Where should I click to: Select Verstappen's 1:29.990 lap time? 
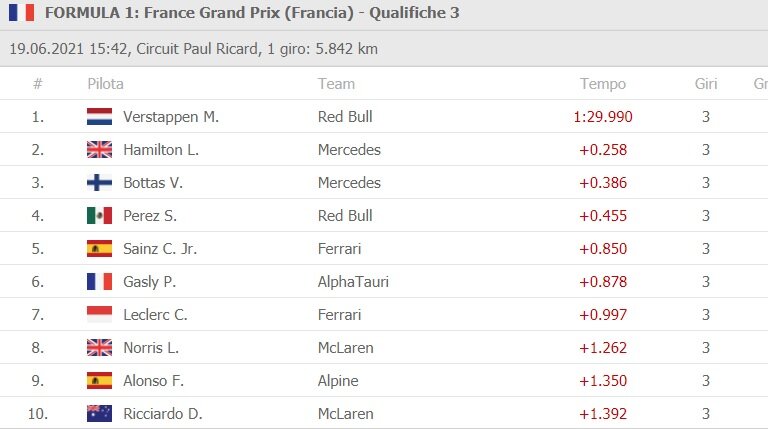(603, 116)
